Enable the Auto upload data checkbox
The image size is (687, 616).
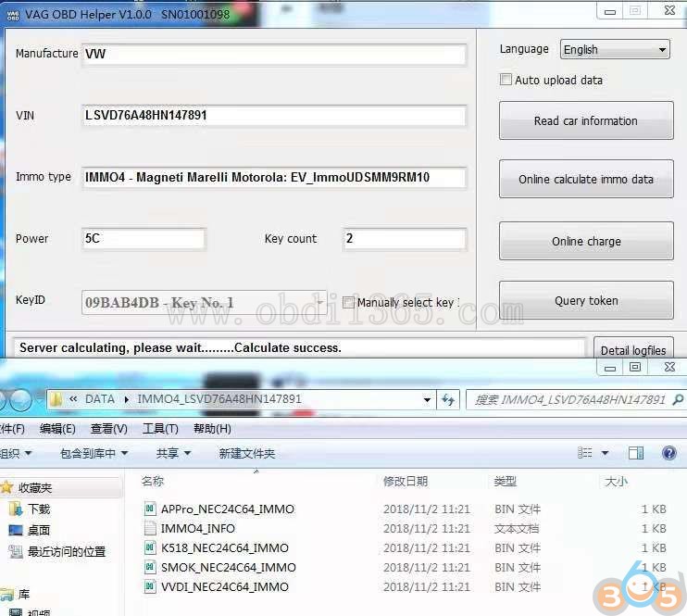click(x=506, y=80)
